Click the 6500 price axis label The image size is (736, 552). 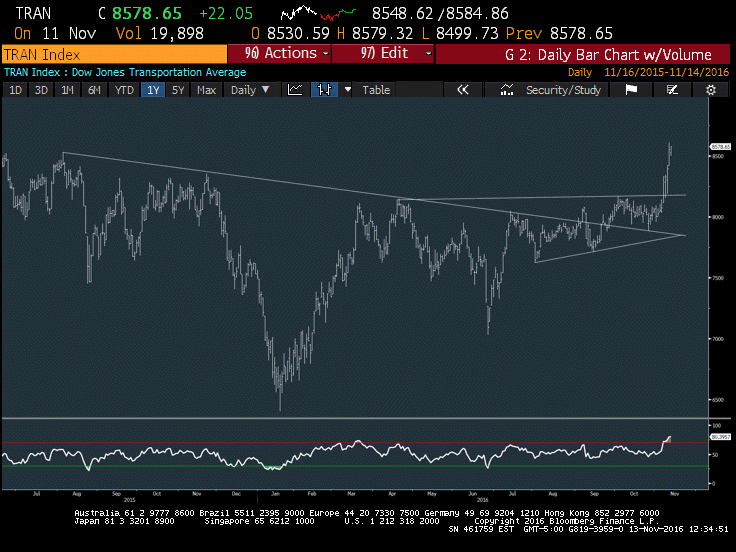[718, 400]
